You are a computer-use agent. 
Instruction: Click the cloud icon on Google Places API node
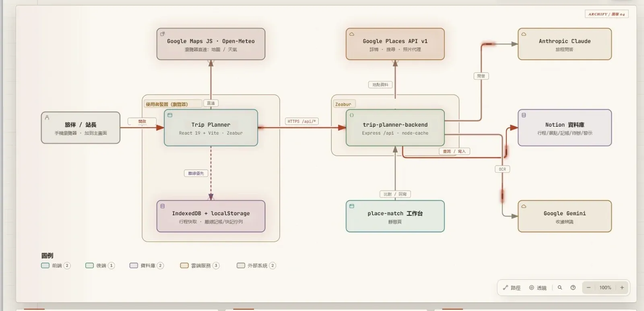point(352,34)
